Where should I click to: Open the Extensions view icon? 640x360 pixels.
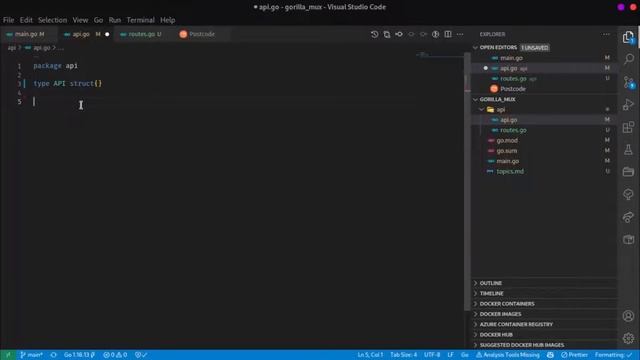[629, 127]
